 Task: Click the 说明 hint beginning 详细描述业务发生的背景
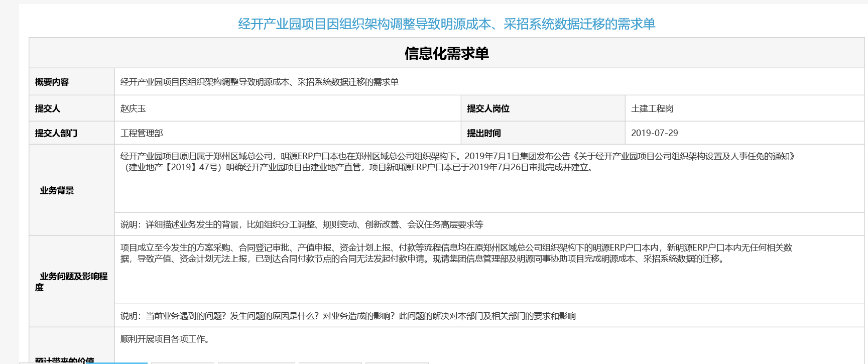[302, 224]
